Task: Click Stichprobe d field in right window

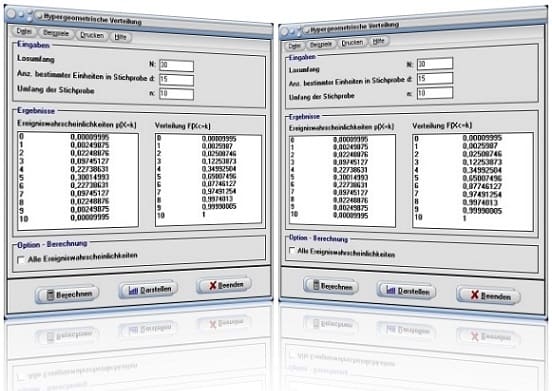Action: (x=435, y=78)
